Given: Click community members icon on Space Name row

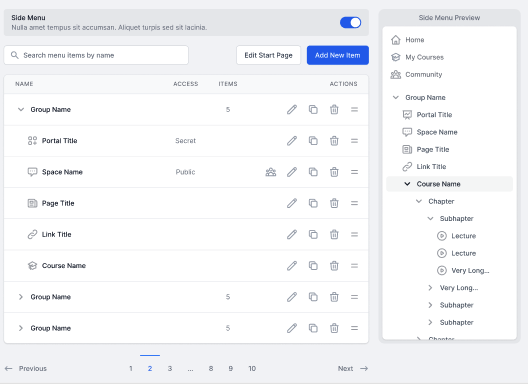Looking at the screenshot, I should click(x=271, y=172).
